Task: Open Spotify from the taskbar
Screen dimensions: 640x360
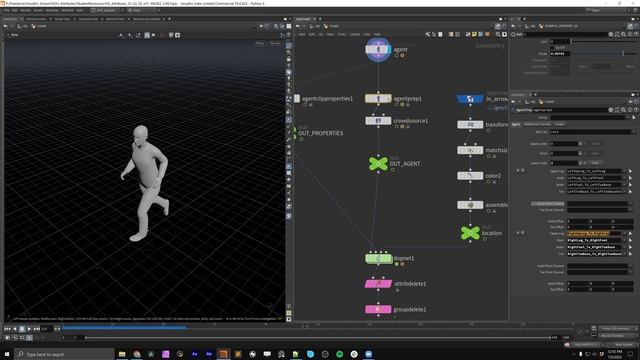Action: tap(340, 354)
